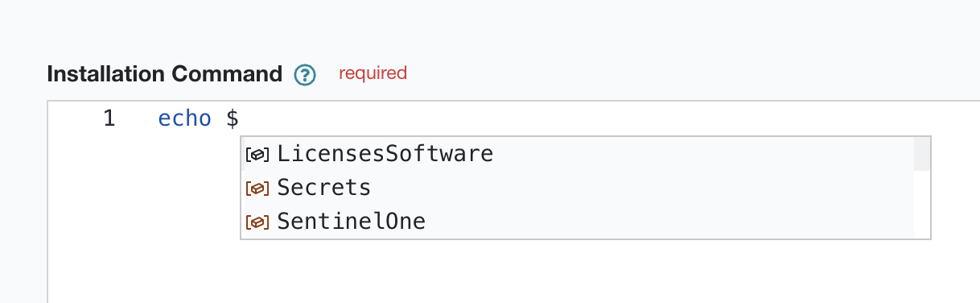
Task: Click the echo keyword in the editor
Action: click(184, 119)
